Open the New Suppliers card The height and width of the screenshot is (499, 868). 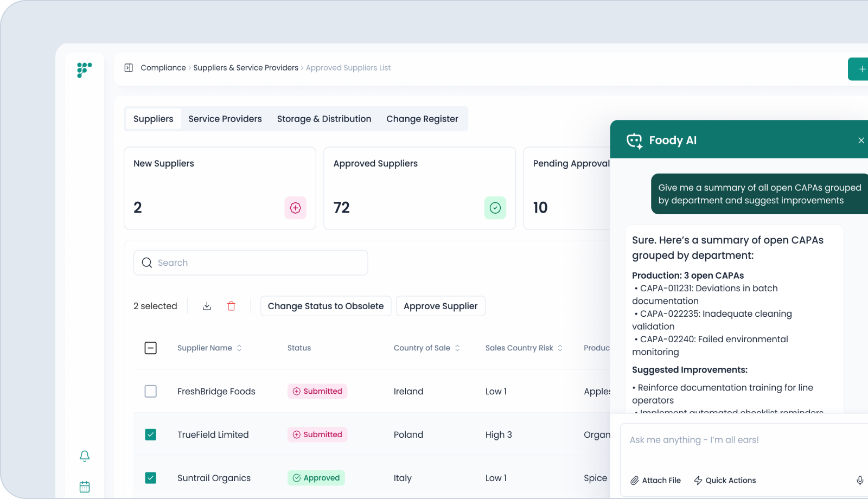click(x=220, y=188)
